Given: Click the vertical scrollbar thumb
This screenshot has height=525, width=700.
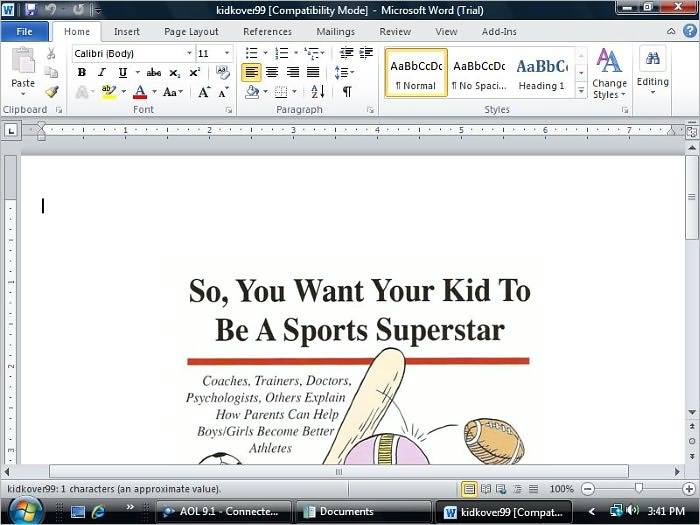Looking at the screenshot, I should pos(692,198).
